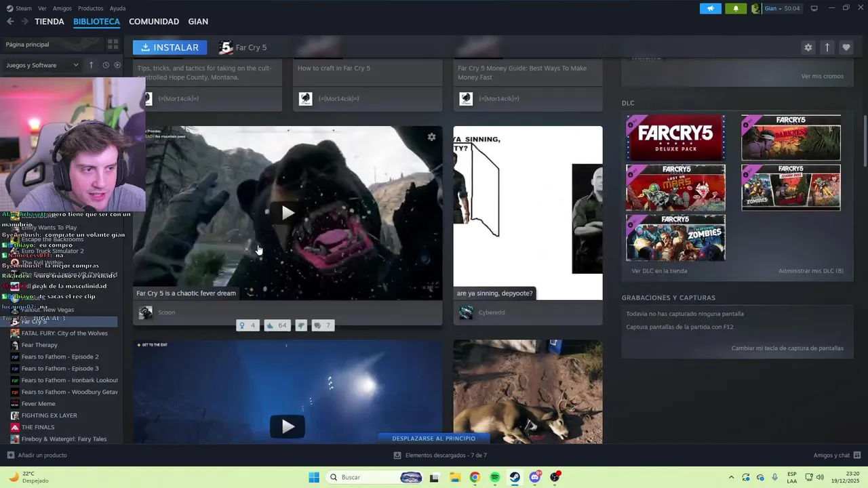Screen dimensions: 868x488
Task: Open the Dead Living Zombies DLC thumbnail
Action: tap(675, 238)
